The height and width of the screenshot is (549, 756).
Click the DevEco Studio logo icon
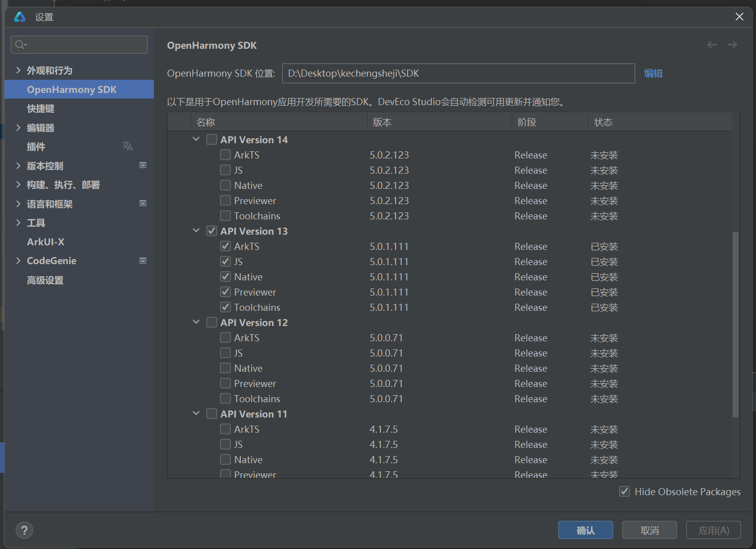click(x=20, y=17)
